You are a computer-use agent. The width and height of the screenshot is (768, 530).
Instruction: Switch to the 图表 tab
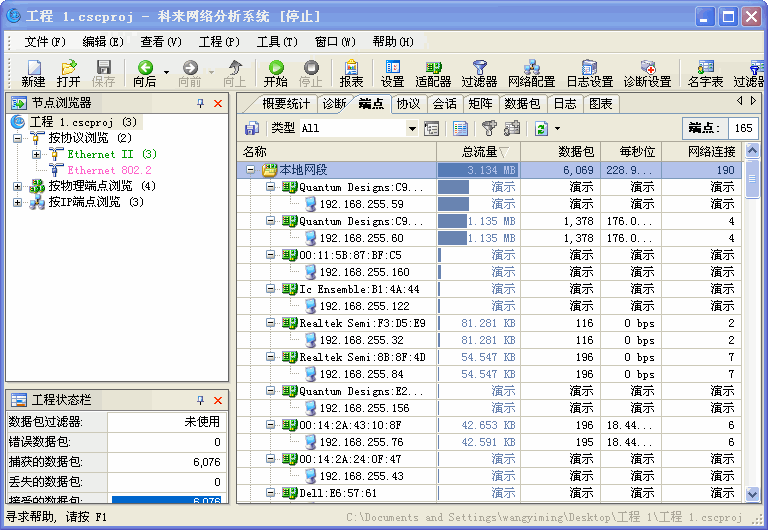coord(600,104)
